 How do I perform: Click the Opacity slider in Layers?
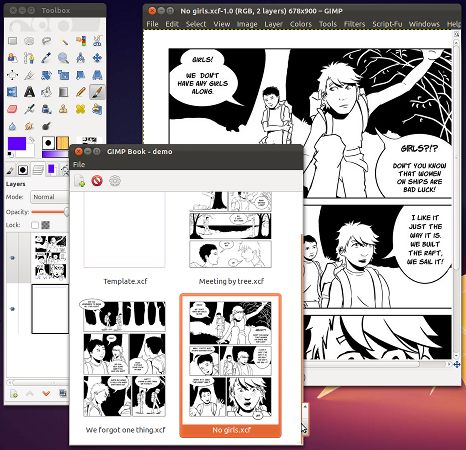pos(50,212)
